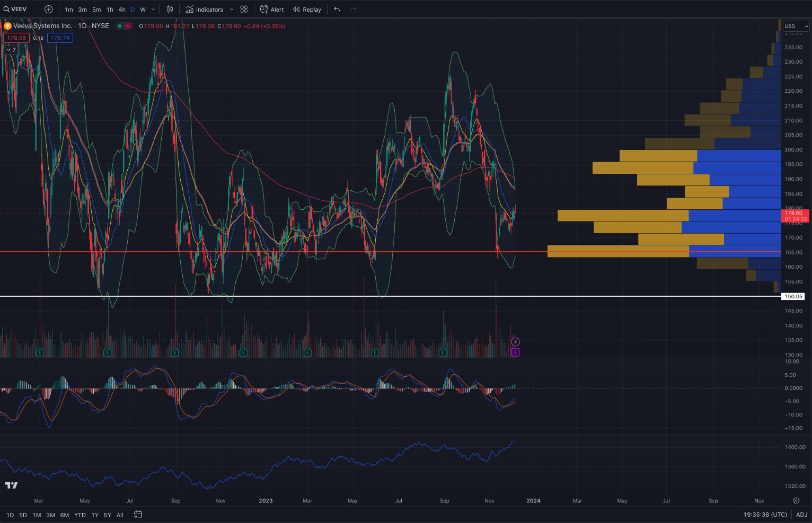
Task: Click the TradingView logo on the chart
Action: pos(11,485)
